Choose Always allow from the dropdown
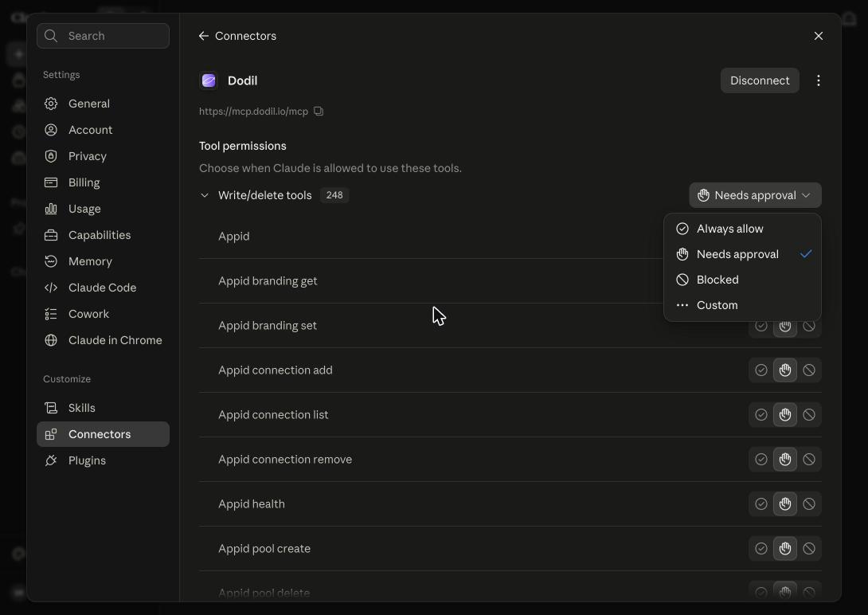 (x=742, y=229)
